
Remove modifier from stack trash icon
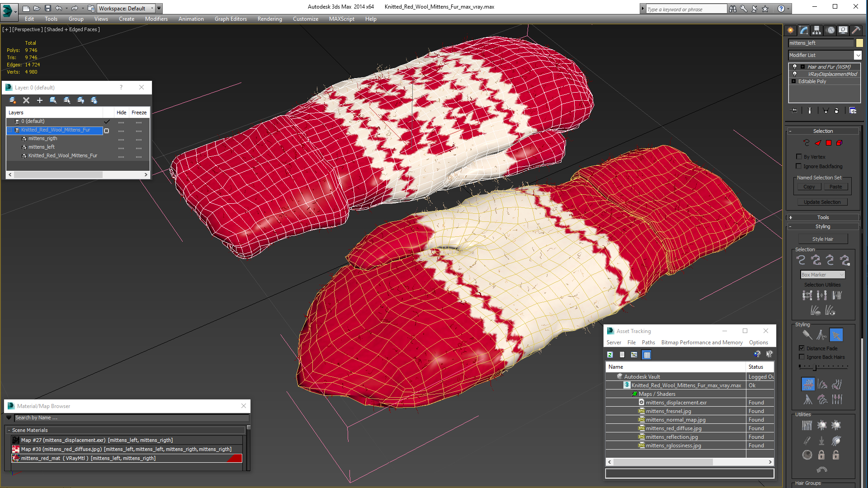837,111
